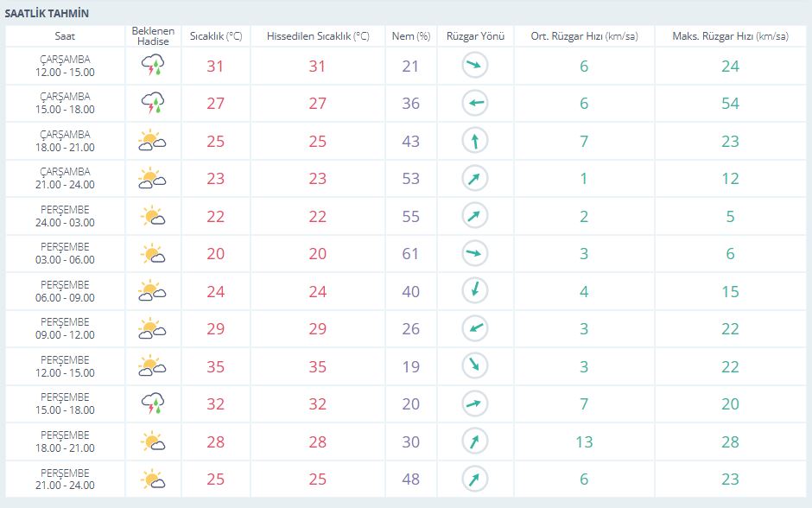
Task: Click sunny icon for Perşembe 21.00 - 24.00
Action: coord(153,479)
